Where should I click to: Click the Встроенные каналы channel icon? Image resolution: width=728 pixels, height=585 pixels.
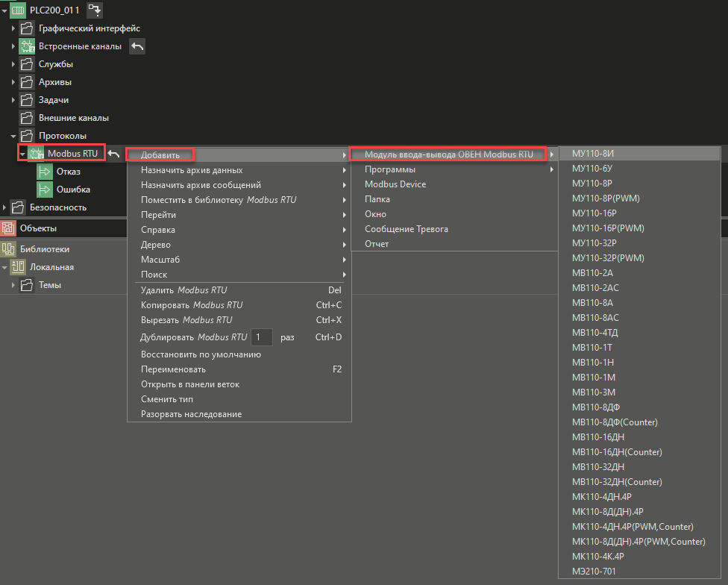pos(27,46)
